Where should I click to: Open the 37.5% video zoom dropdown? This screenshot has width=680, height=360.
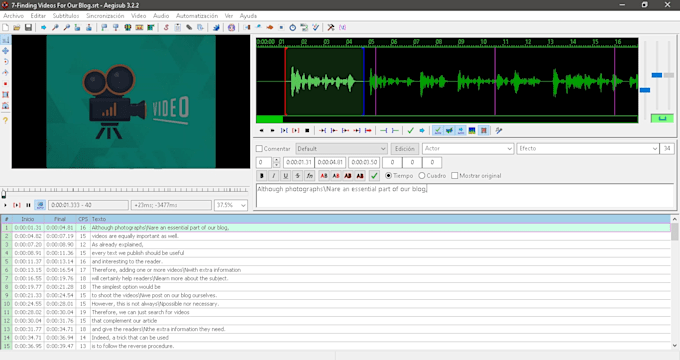tap(231, 205)
